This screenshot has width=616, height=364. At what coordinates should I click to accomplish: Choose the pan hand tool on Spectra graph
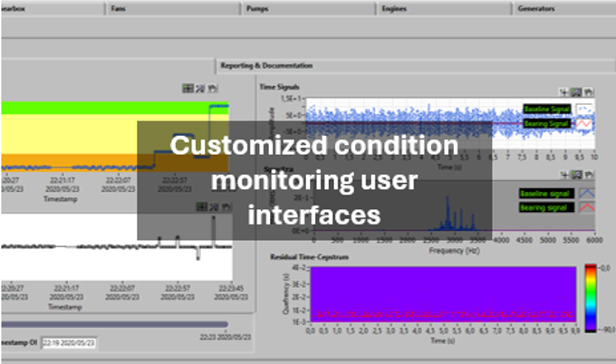click(x=587, y=173)
